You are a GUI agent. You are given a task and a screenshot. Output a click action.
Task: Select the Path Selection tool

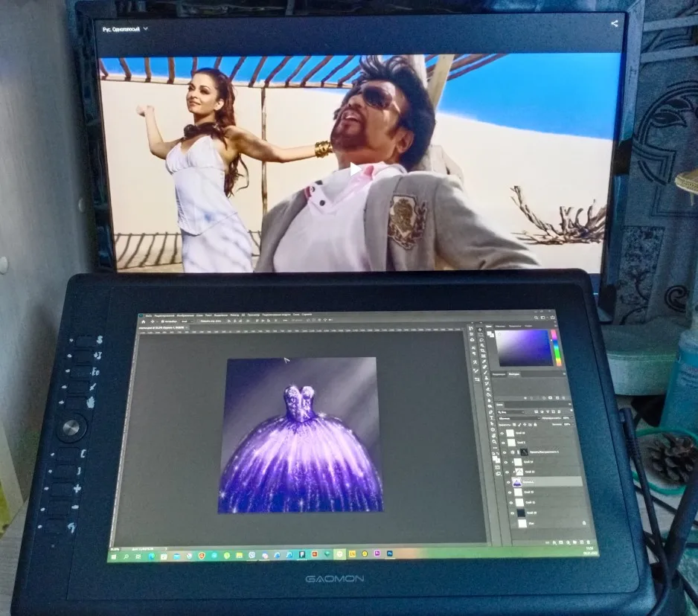pos(492,423)
